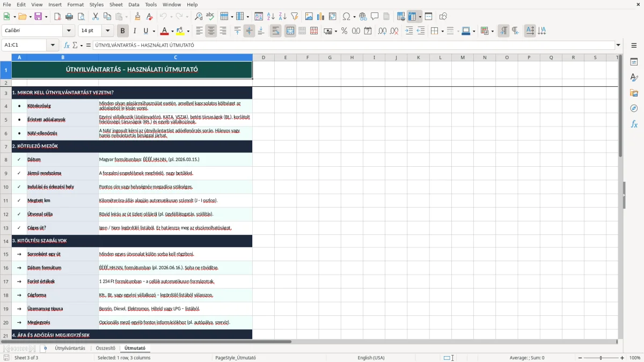Apply the red font color

click(x=165, y=31)
